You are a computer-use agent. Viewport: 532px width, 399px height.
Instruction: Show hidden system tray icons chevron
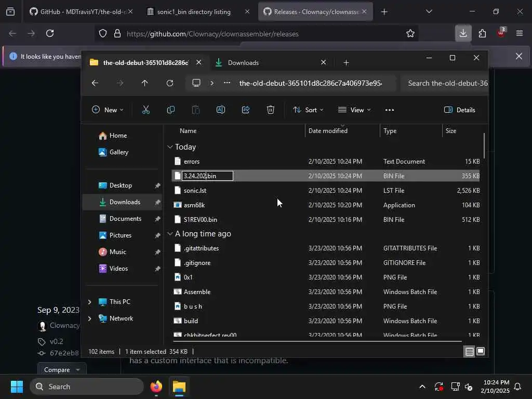pyautogui.click(x=422, y=387)
